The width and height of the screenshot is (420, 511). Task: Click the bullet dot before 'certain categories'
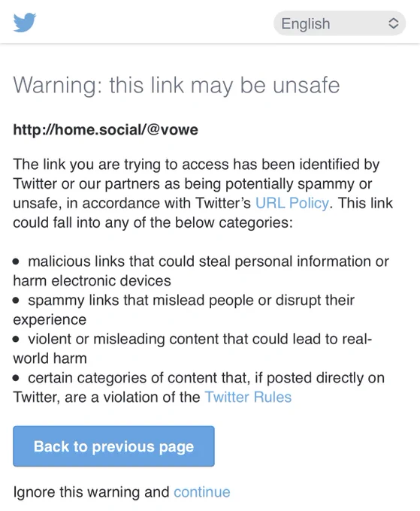click(16, 378)
